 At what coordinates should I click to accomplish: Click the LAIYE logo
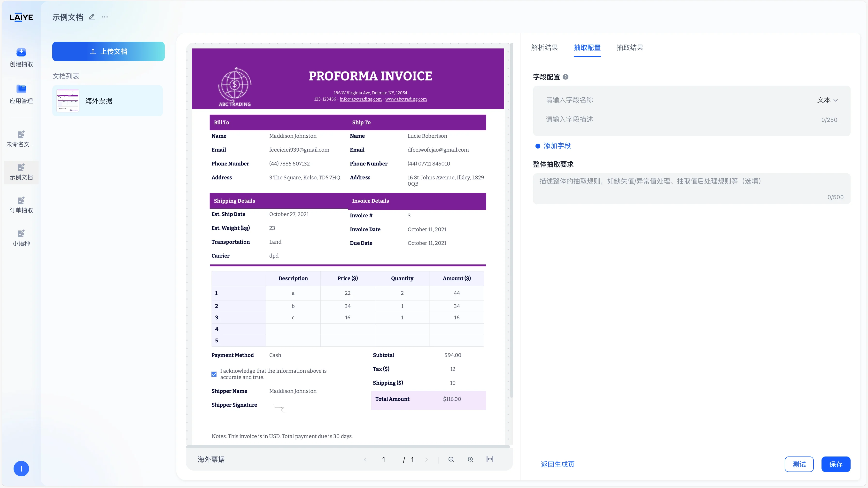(21, 17)
